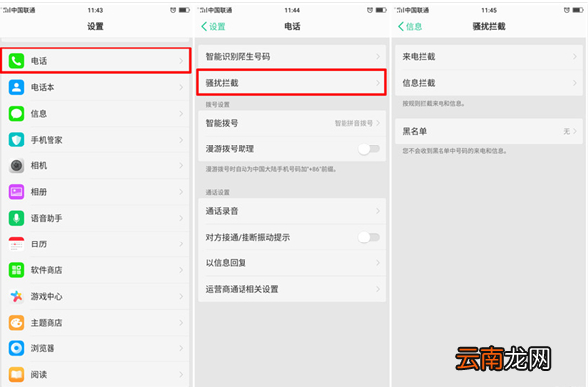
Task: Tap the green Messages (信息) bubble icon
Action: click(16, 113)
